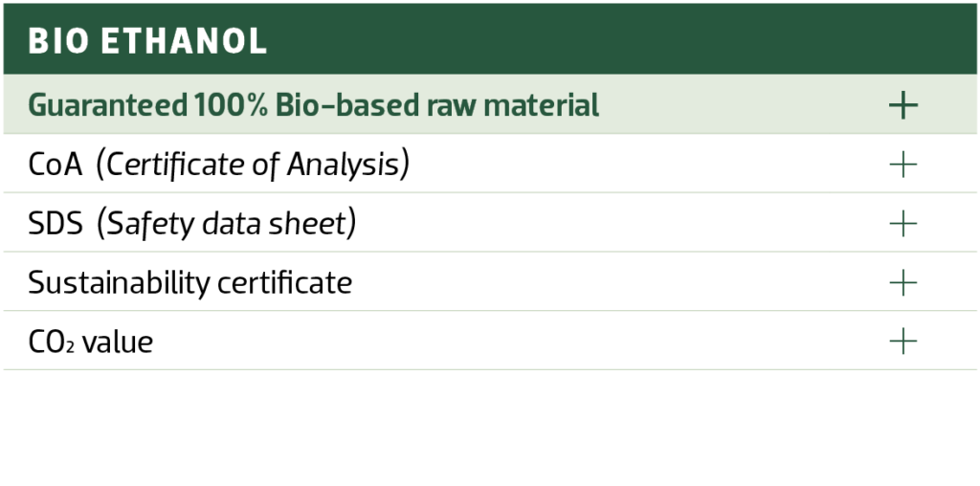The height and width of the screenshot is (486, 980).
Task: Expand CO₂ value using the plus icon
Action: coord(902,342)
